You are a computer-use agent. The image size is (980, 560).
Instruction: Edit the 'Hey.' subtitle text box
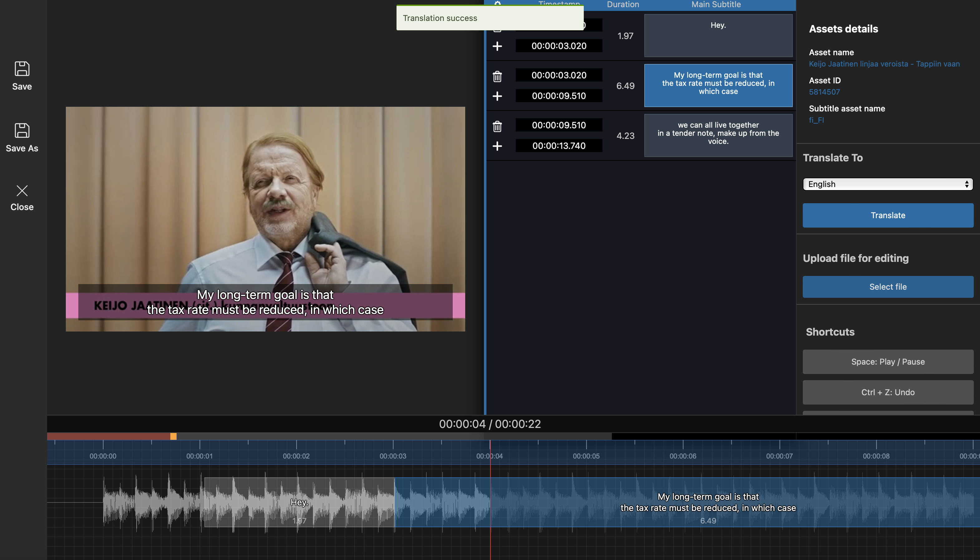pyautogui.click(x=718, y=36)
